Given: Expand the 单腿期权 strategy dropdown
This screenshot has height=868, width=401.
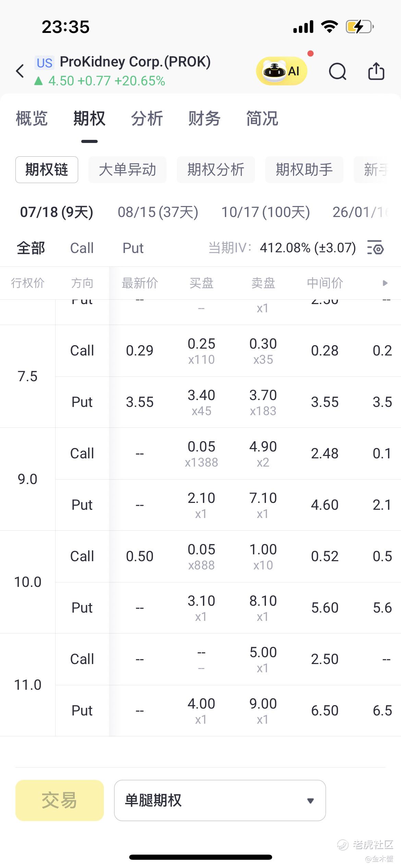Looking at the screenshot, I should click(220, 800).
